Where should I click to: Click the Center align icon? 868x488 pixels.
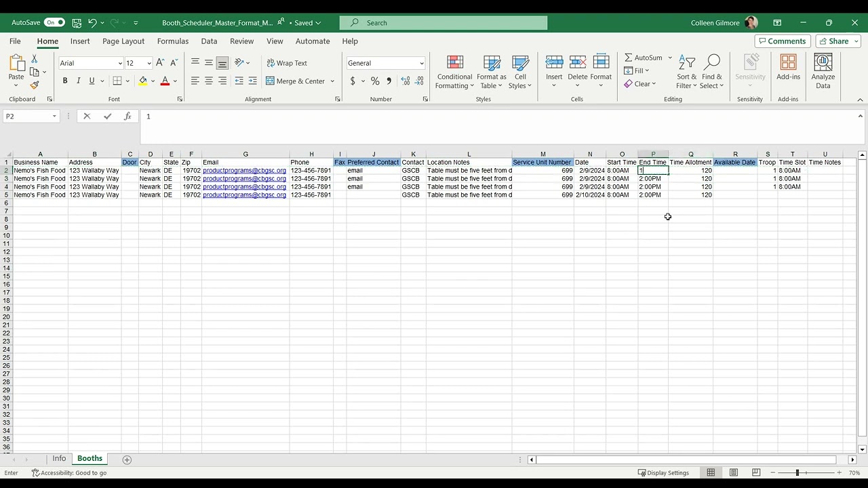[x=209, y=81]
